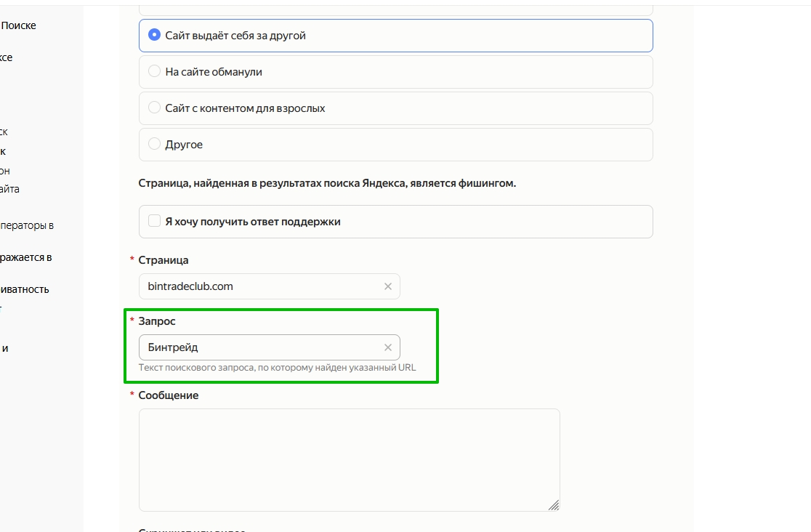Pick the 'Другое' radio option
811x532 pixels.
click(x=154, y=145)
